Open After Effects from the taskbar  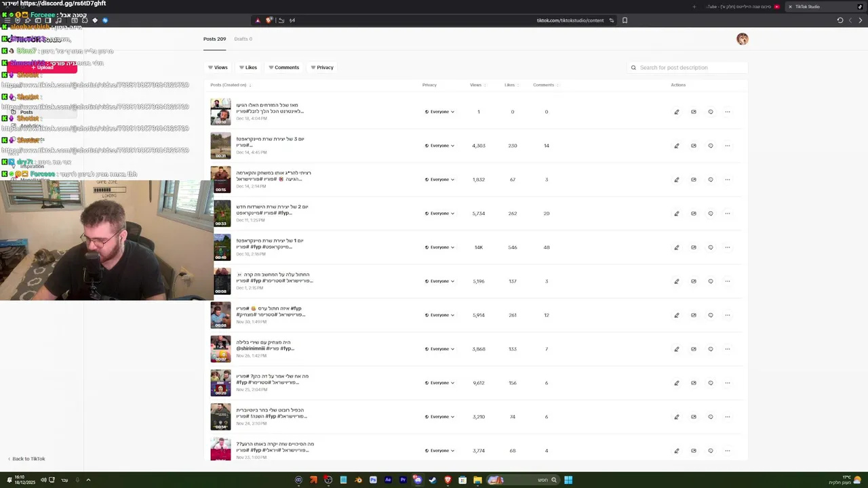pos(388,480)
